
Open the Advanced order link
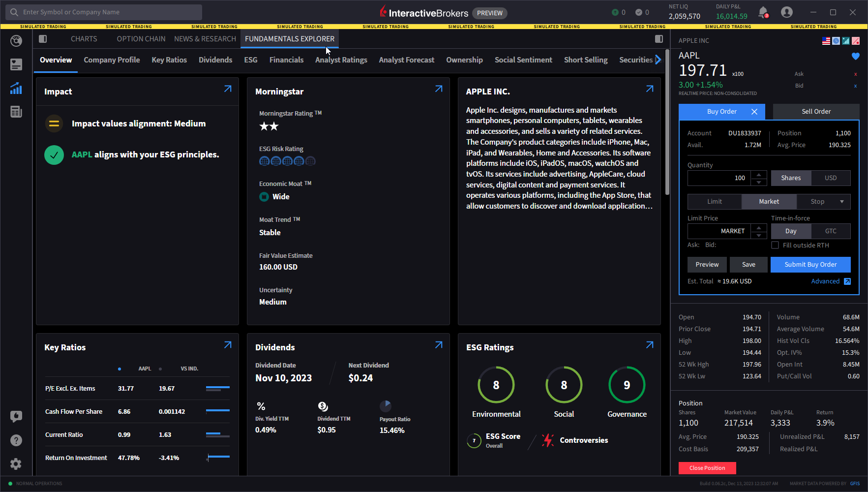[825, 281]
